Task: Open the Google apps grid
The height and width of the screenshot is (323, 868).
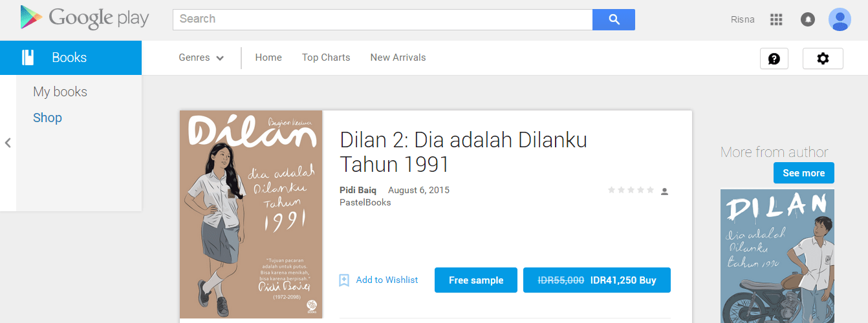Action: [776, 19]
